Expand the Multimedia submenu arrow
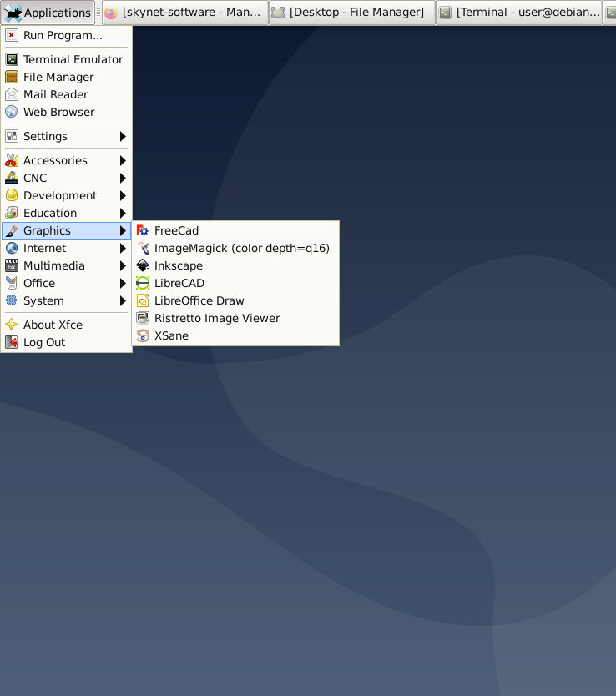Screen dimensions: 616x696 point(123,265)
